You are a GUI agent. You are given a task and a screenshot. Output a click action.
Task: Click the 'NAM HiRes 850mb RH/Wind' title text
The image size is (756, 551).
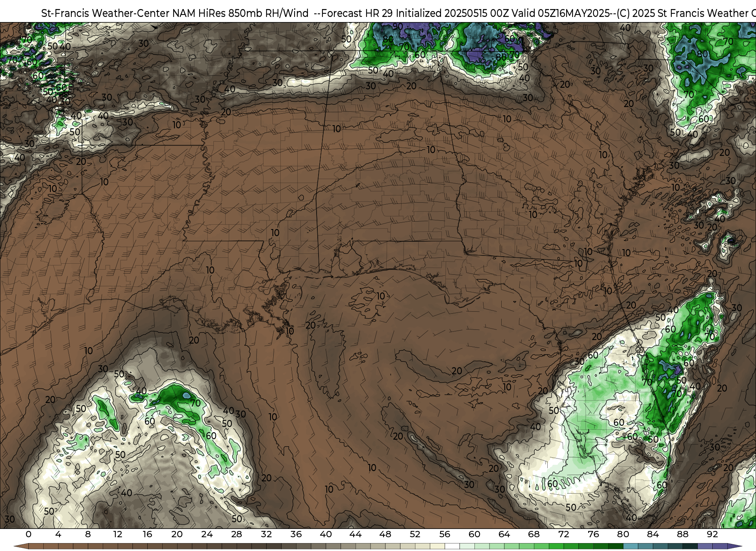point(241,13)
